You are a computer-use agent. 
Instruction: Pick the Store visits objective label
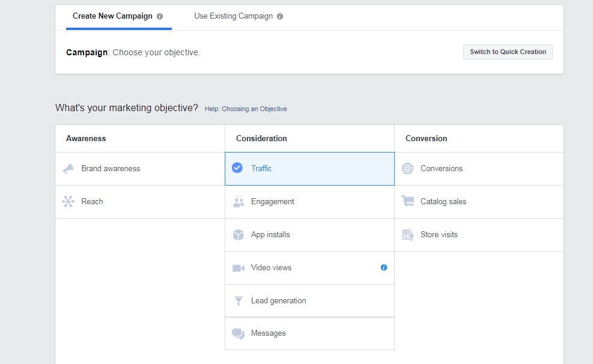pyautogui.click(x=439, y=235)
